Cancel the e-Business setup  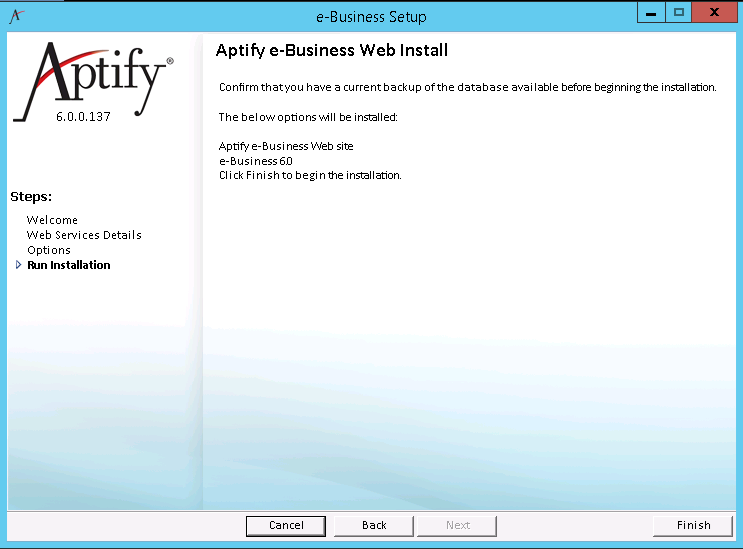[x=286, y=526]
